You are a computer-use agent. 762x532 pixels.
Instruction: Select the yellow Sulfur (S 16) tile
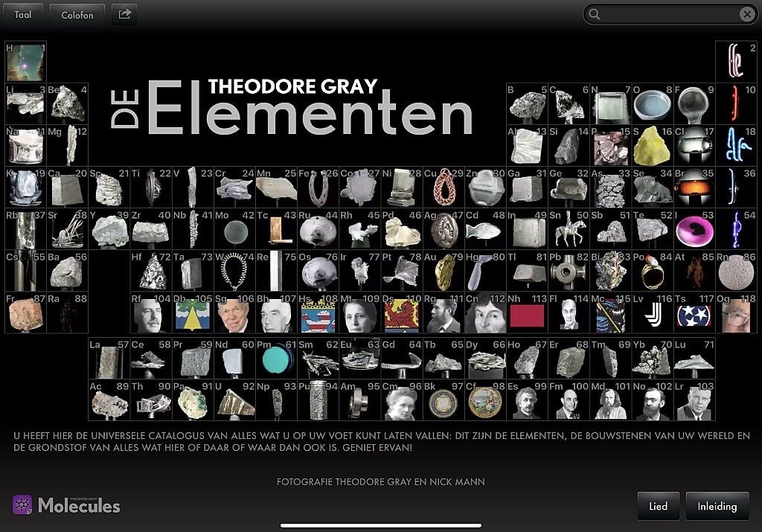tap(653, 145)
